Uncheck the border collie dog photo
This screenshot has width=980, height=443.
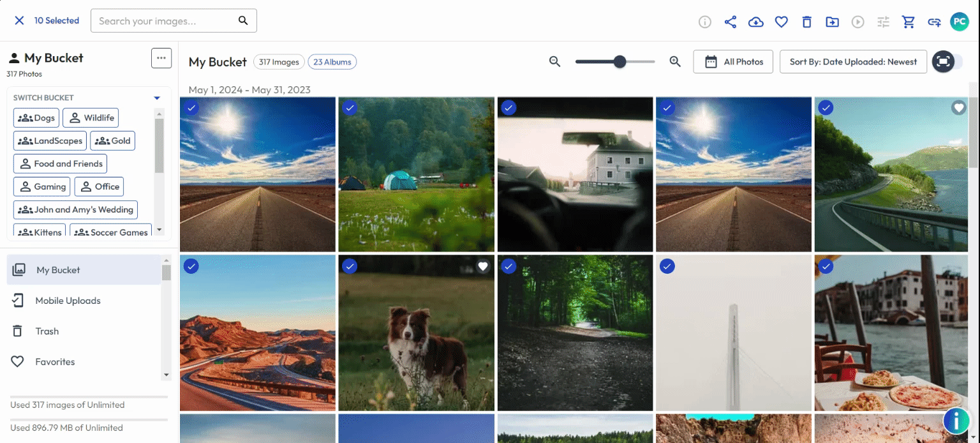click(x=349, y=266)
